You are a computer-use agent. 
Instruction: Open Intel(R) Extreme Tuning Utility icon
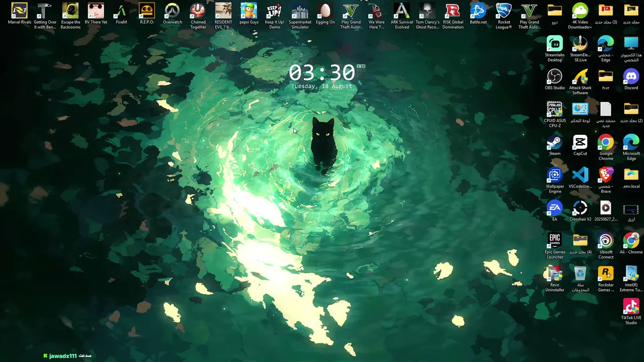(x=631, y=279)
